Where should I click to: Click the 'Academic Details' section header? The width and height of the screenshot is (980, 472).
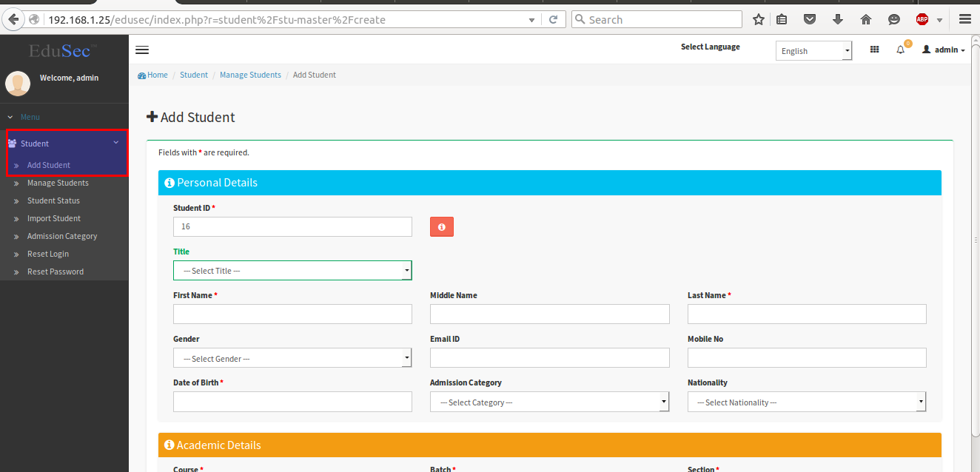(x=550, y=445)
